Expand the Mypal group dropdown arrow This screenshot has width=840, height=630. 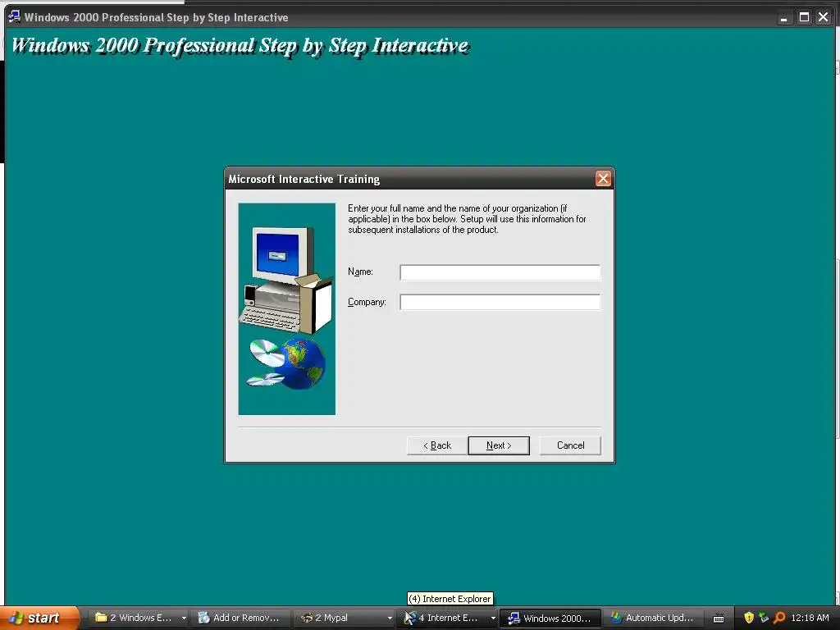pos(390,618)
